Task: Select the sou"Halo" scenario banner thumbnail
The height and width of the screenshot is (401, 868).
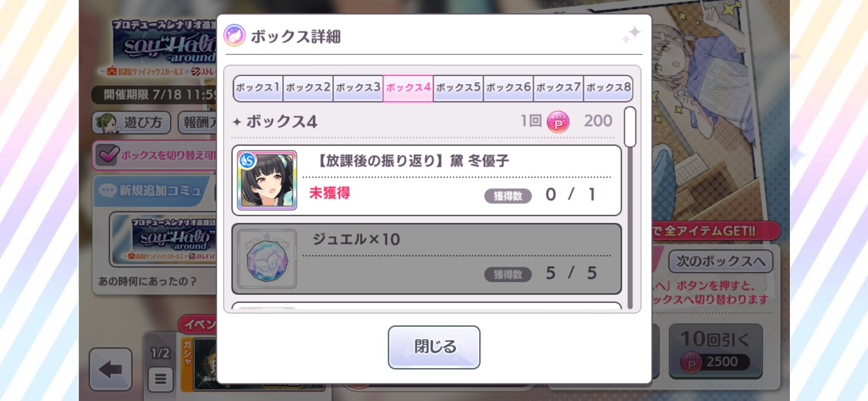Action: pos(164,240)
